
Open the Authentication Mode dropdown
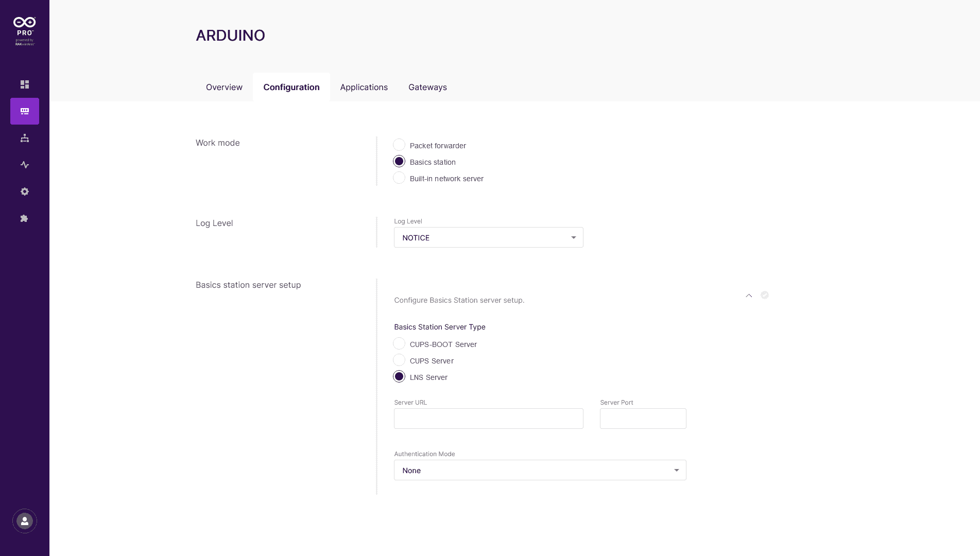click(x=540, y=470)
